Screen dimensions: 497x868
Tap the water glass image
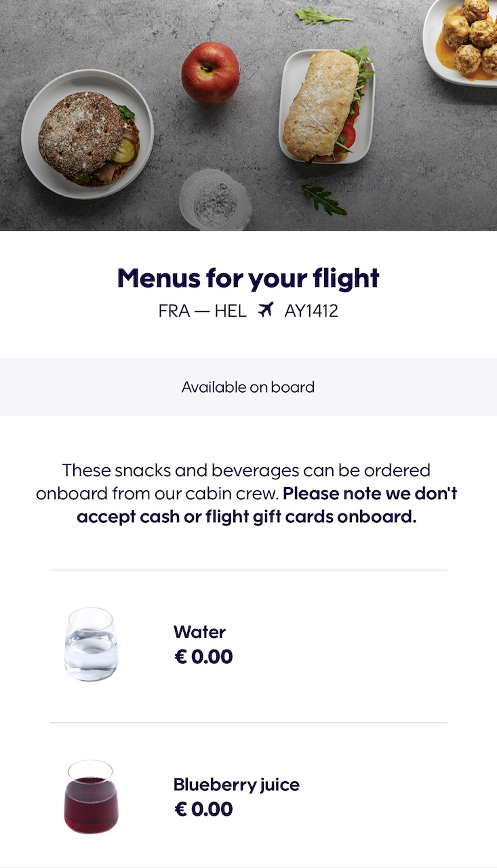tap(91, 644)
